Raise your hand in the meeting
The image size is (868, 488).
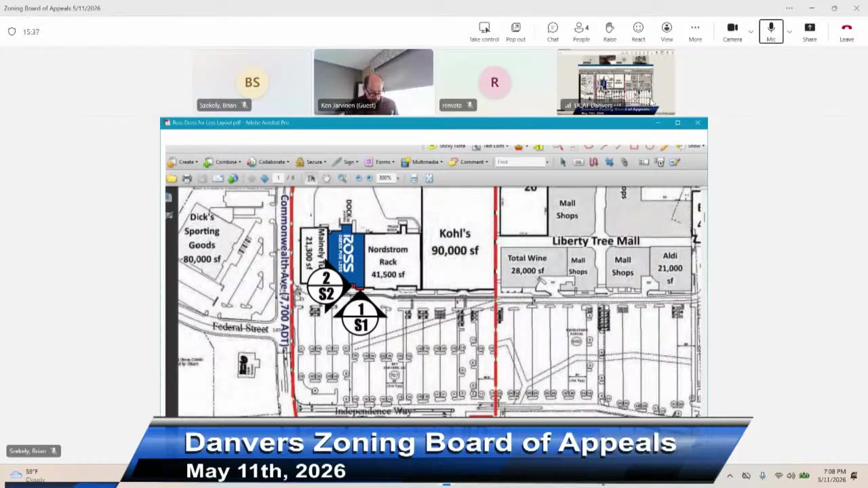click(610, 32)
